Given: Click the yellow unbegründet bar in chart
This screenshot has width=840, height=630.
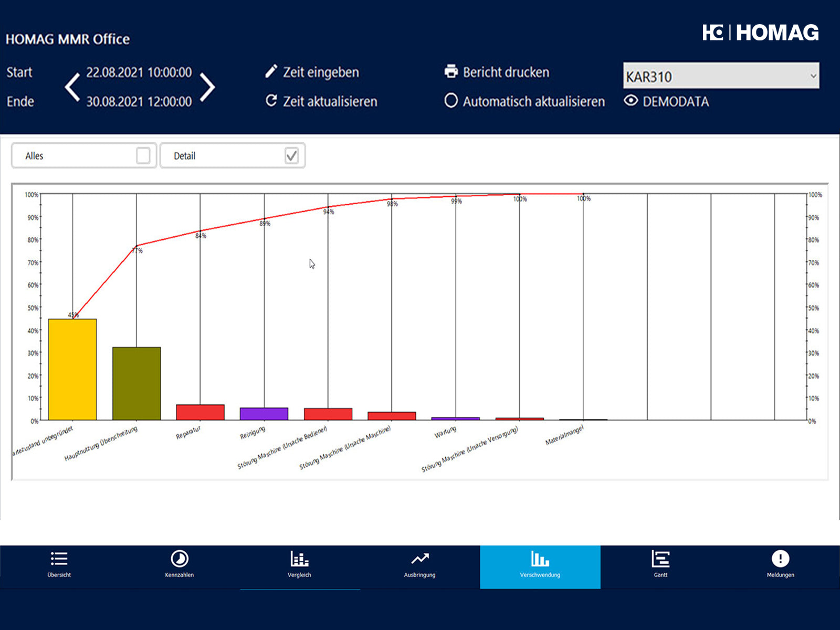Looking at the screenshot, I should pyautogui.click(x=72, y=369).
